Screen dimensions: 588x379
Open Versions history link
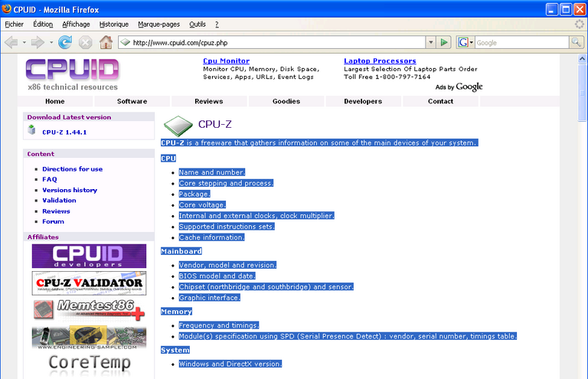[x=70, y=190]
